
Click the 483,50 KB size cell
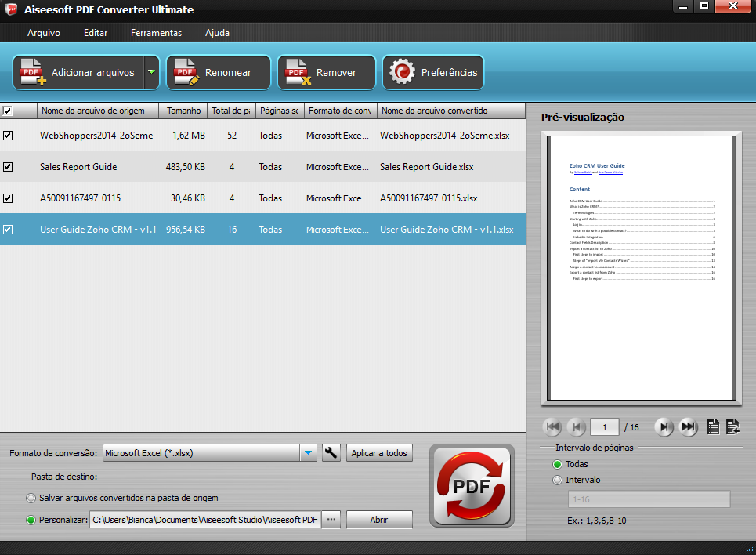pyautogui.click(x=186, y=167)
